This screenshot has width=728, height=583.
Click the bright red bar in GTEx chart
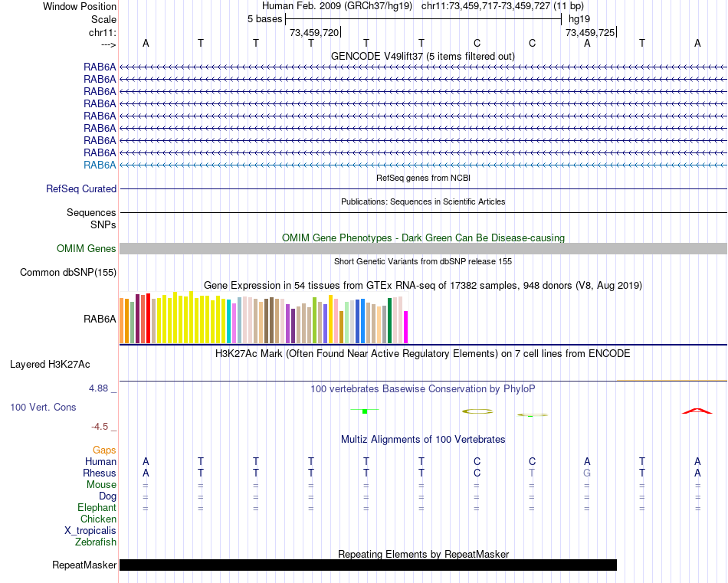tap(148, 319)
